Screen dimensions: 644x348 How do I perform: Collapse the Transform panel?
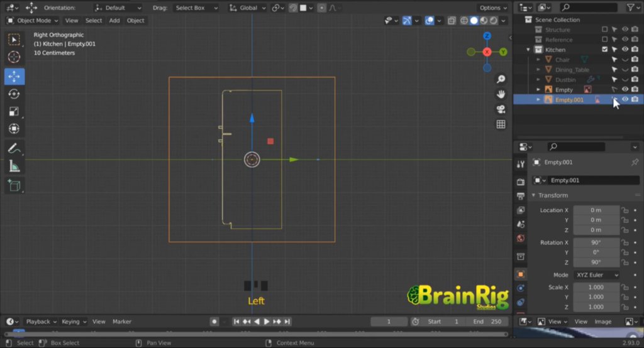tap(533, 195)
